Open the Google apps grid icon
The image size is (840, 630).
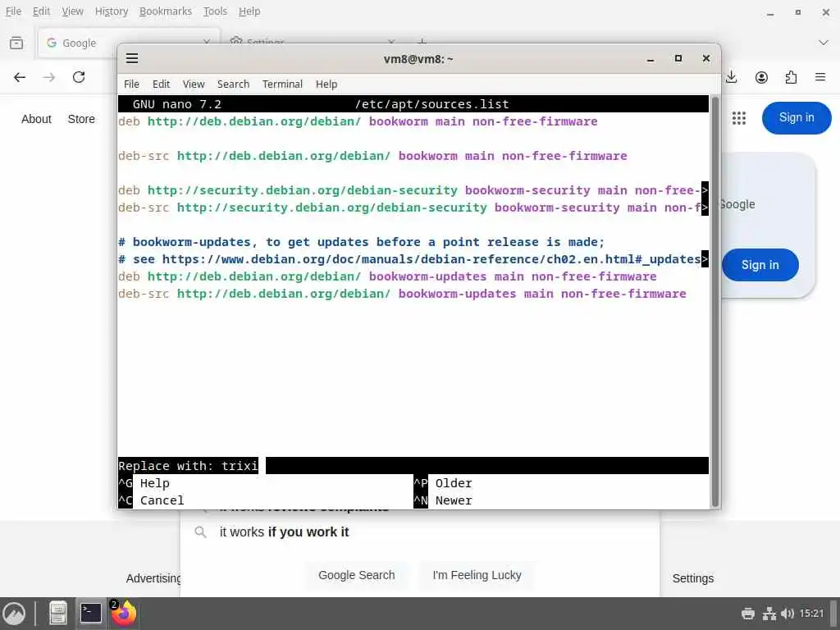click(739, 118)
